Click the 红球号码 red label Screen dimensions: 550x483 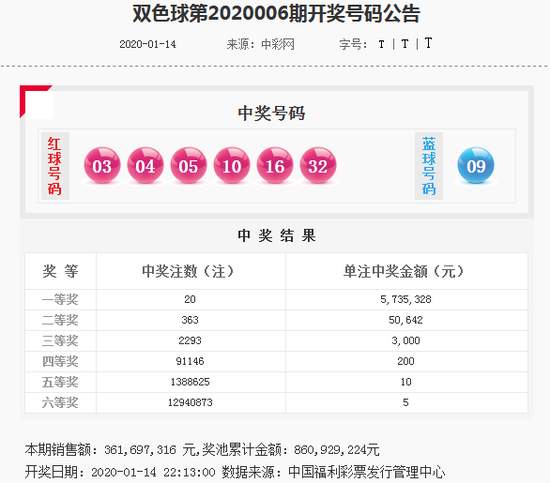tap(55, 166)
